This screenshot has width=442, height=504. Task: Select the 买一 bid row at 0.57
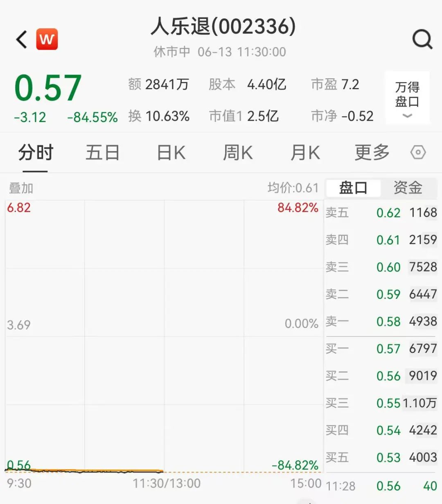pyautogui.click(x=381, y=349)
